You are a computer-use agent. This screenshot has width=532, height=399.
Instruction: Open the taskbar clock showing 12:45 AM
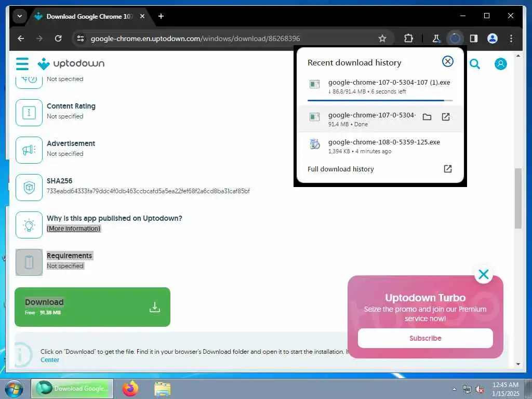tap(505, 389)
